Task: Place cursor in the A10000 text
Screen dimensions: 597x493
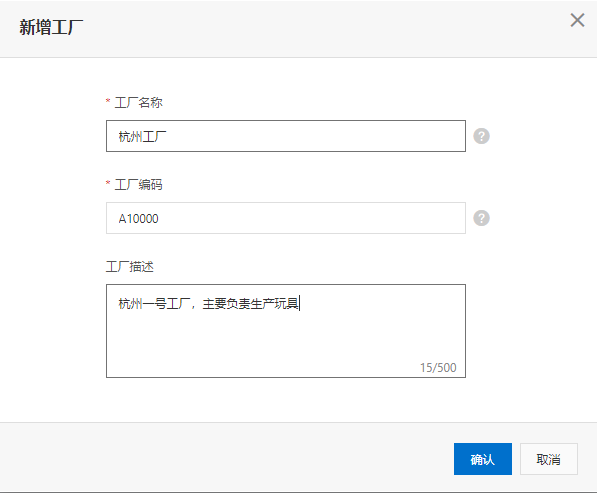Action: [139, 219]
